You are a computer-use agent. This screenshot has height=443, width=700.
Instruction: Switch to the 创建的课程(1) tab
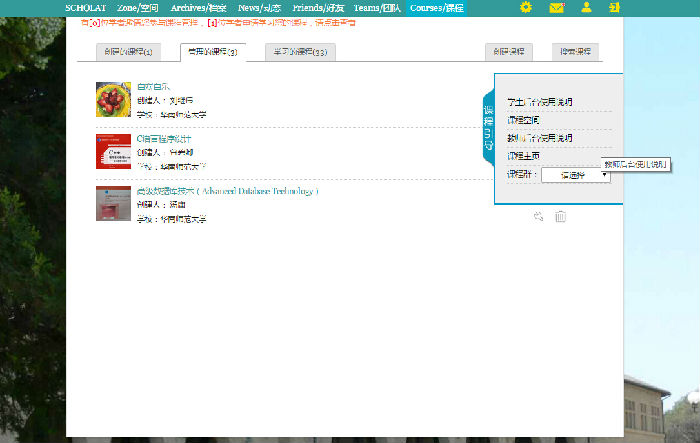[128, 52]
